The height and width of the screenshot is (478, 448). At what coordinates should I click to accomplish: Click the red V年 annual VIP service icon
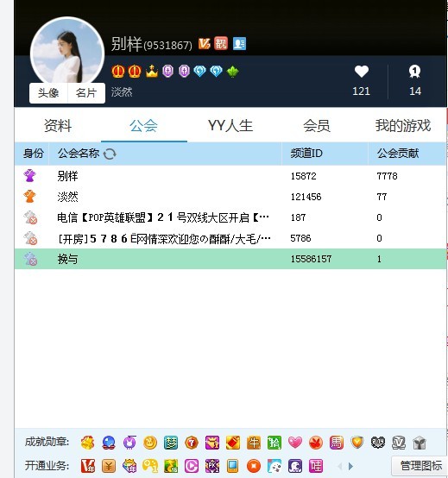(x=88, y=466)
